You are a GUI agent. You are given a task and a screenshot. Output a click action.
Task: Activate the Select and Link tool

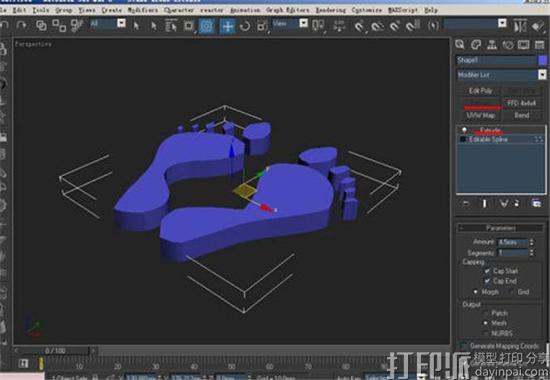[41, 26]
